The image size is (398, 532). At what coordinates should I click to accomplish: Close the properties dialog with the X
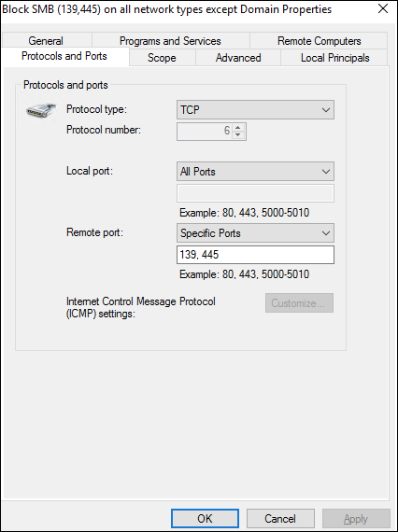383,9
